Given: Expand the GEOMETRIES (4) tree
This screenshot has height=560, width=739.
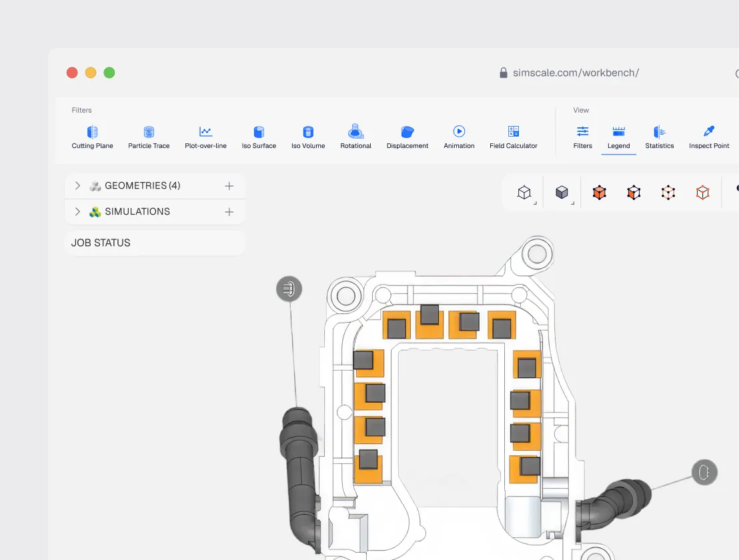Looking at the screenshot, I should 78,185.
